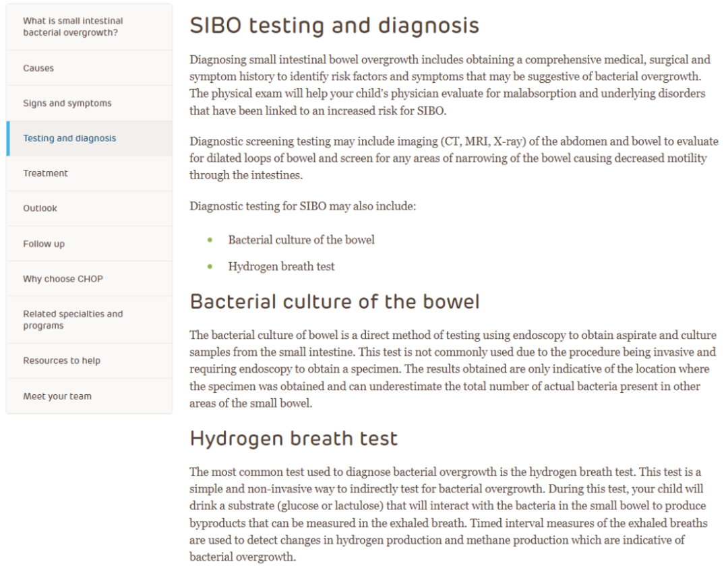The image size is (728, 566).
Task: Click the 'Hydrogen breath test' section heading
Action: (294, 439)
